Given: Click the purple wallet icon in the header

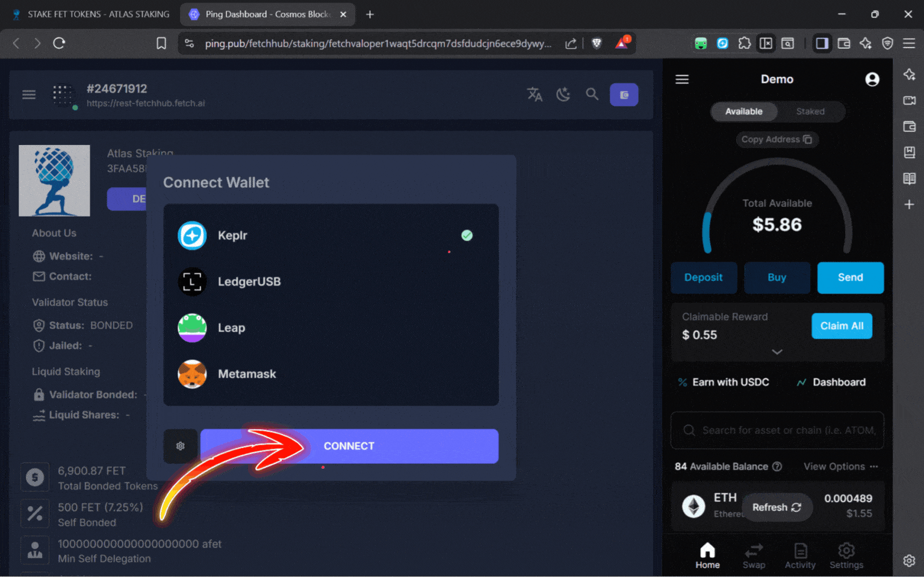Looking at the screenshot, I should (x=624, y=94).
